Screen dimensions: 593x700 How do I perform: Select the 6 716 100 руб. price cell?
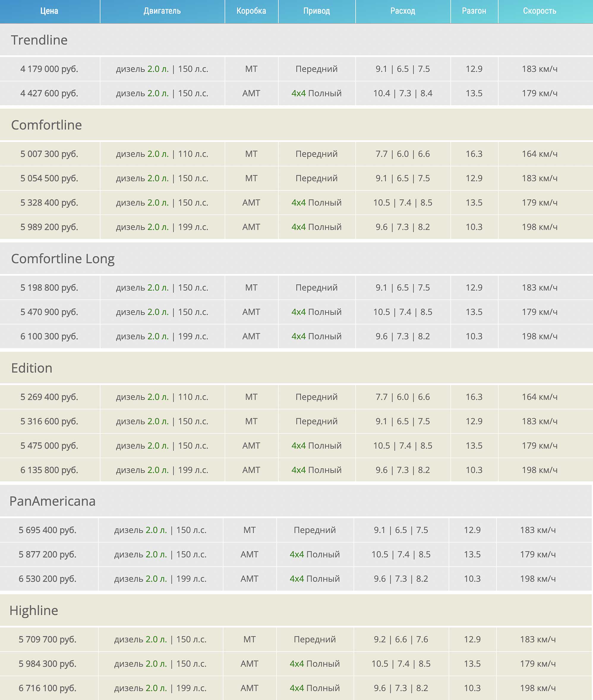coord(48,688)
